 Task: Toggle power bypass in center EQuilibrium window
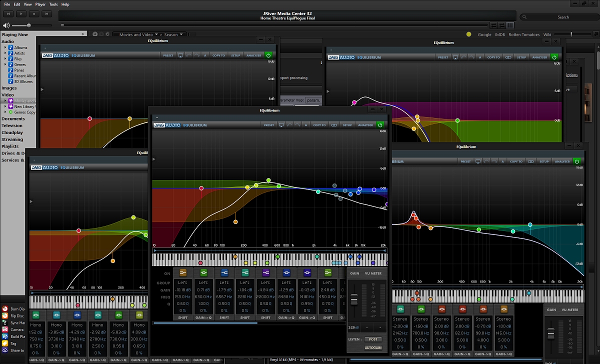[379, 125]
